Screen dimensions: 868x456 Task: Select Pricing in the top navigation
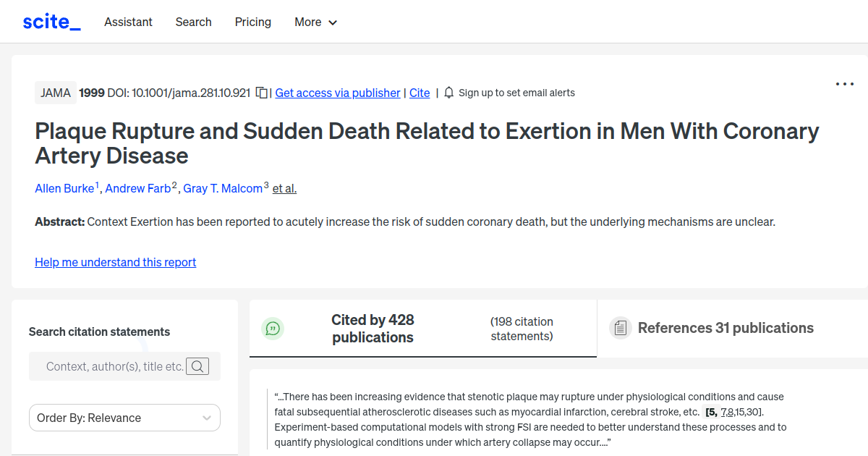click(x=252, y=22)
